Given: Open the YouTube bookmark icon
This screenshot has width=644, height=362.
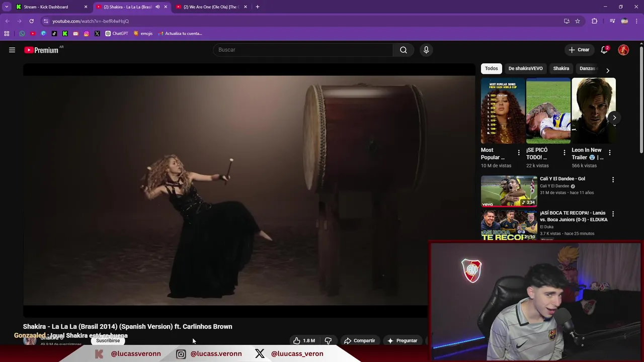Looking at the screenshot, I should point(33,34).
